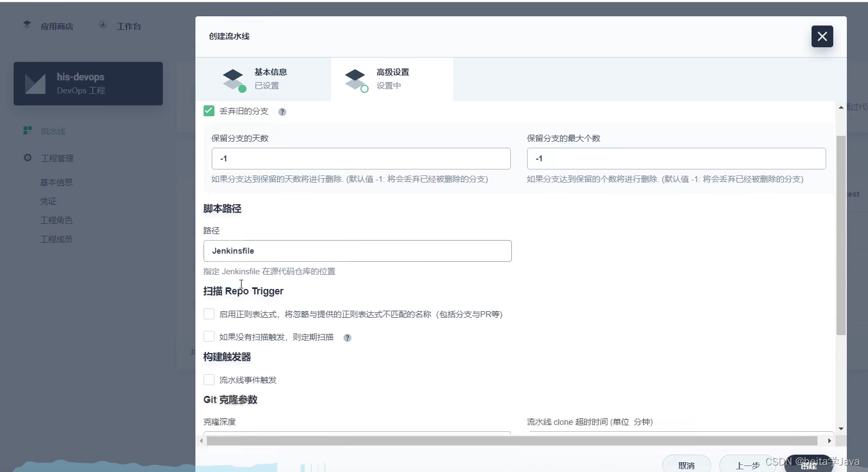Focus the 保留分支的天数 input field

tap(361, 159)
